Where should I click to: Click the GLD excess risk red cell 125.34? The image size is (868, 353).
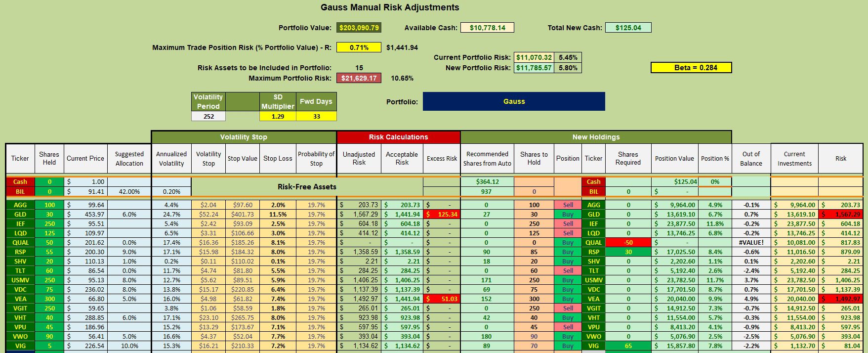coord(442,214)
